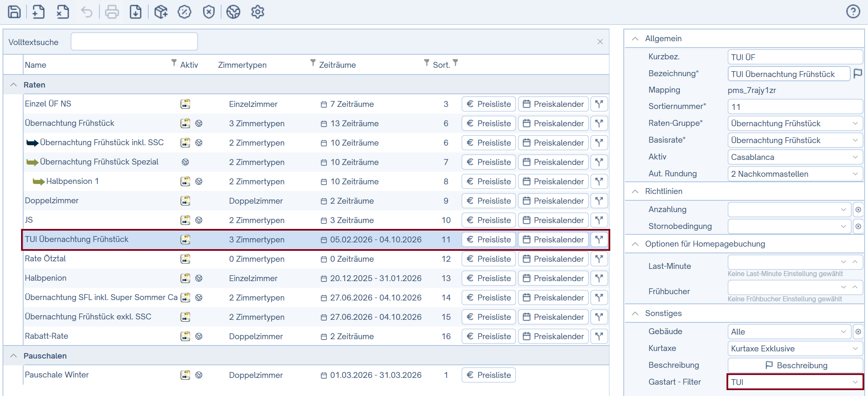Click the save icon in the toolbar
The width and height of the screenshot is (868, 396).
point(14,12)
